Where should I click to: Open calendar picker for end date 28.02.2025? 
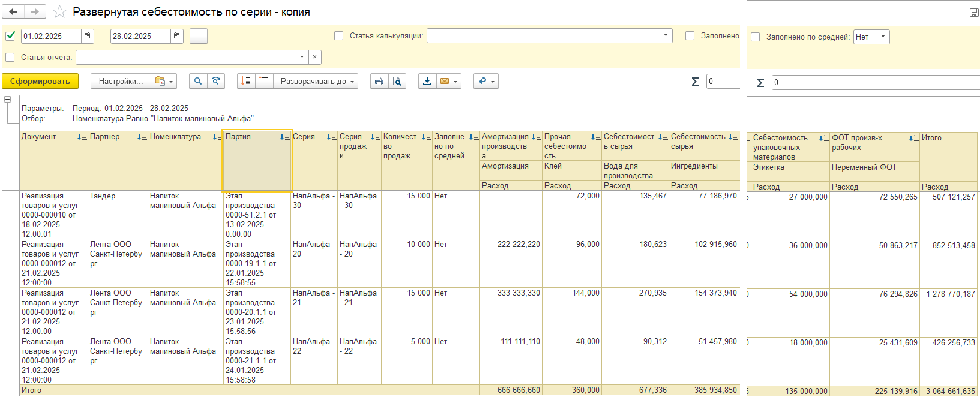tap(177, 36)
